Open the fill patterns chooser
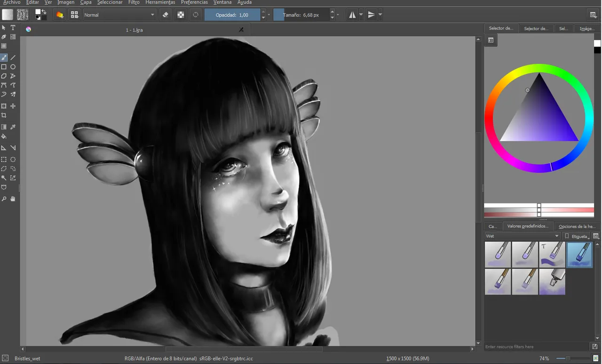 (22, 15)
